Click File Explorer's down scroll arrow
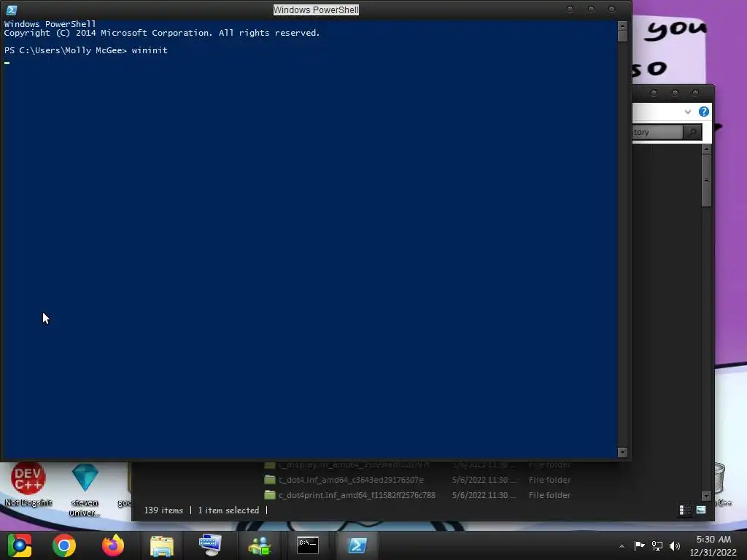Viewport: 747px width, 560px height. (706, 496)
